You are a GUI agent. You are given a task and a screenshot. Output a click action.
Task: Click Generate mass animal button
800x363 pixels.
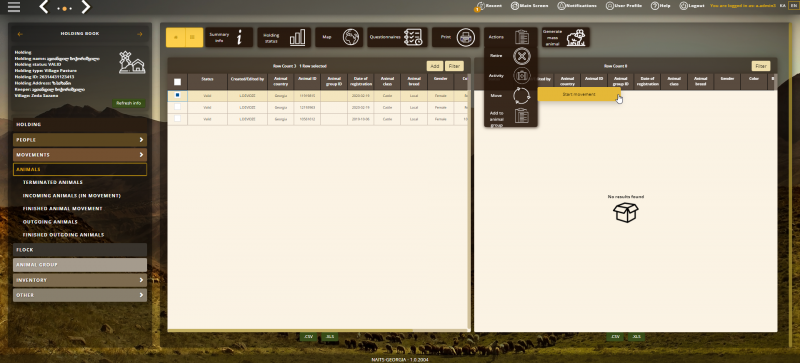click(x=565, y=37)
